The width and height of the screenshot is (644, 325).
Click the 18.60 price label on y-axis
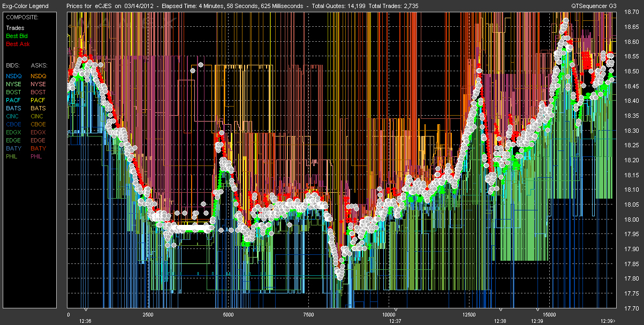[x=631, y=42]
